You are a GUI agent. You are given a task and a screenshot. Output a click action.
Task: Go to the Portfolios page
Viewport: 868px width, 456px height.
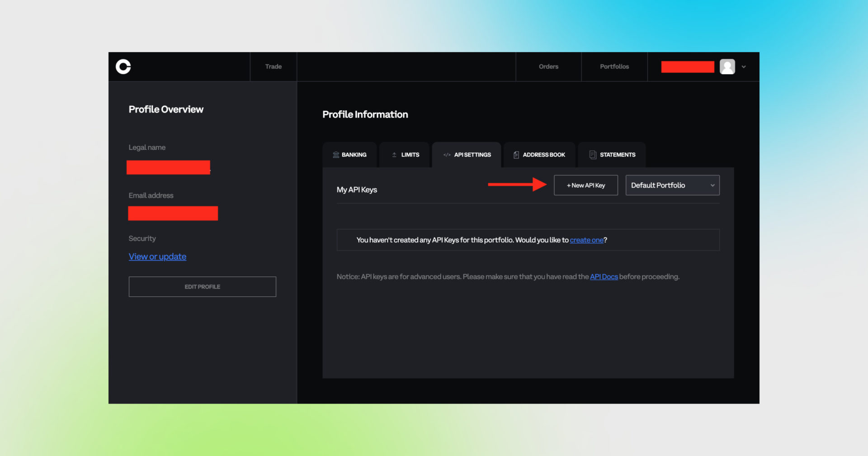tap(614, 66)
